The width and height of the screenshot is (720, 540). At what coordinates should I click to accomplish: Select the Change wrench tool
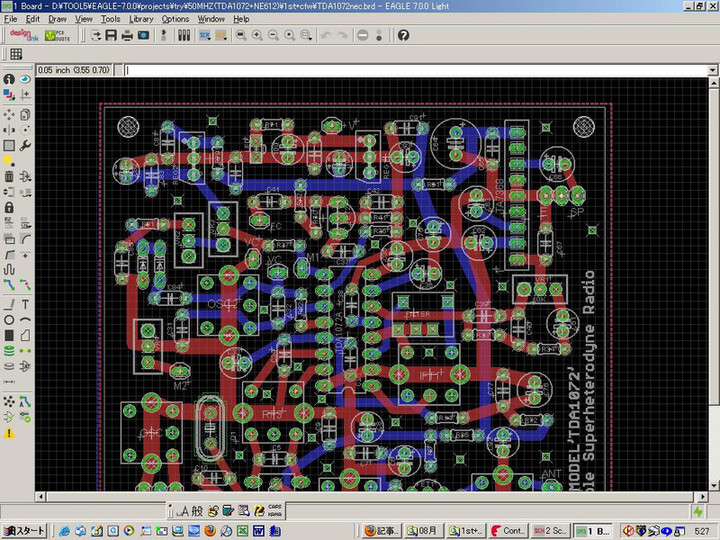tap(25, 145)
